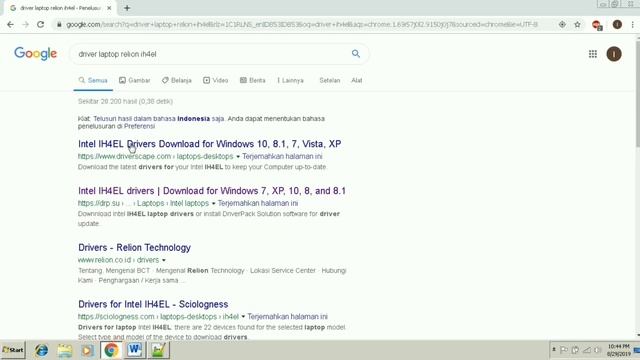Open the red extension icon in toolbar
Viewport: 640px width, 360px height.
pyautogui.click(x=597, y=25)
